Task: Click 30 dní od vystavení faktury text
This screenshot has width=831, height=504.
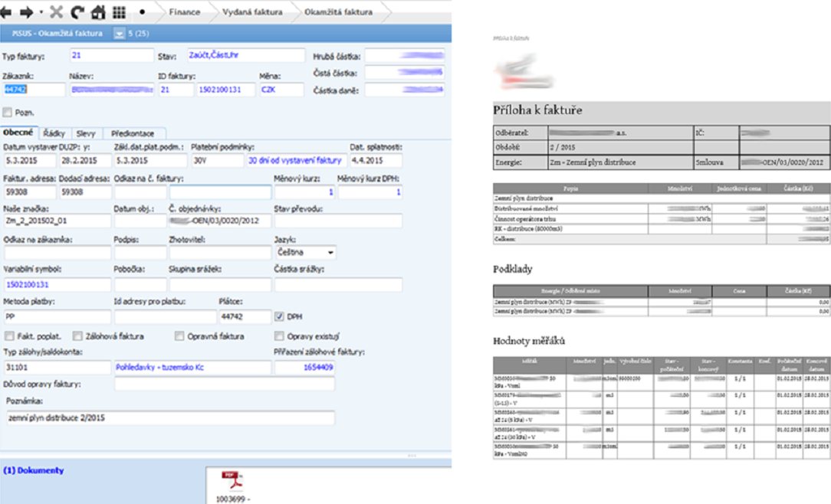Action: [x=294, y=160]
